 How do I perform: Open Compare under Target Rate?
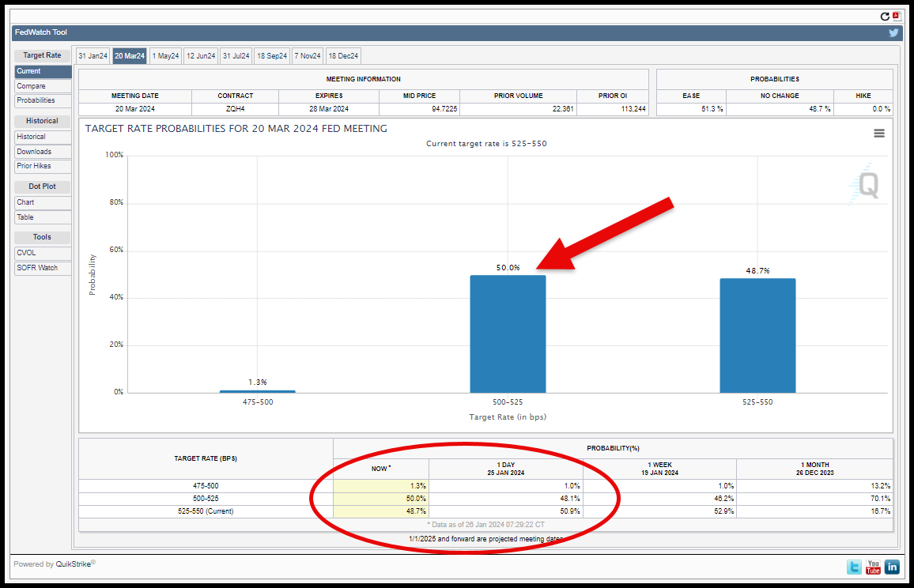43,86
